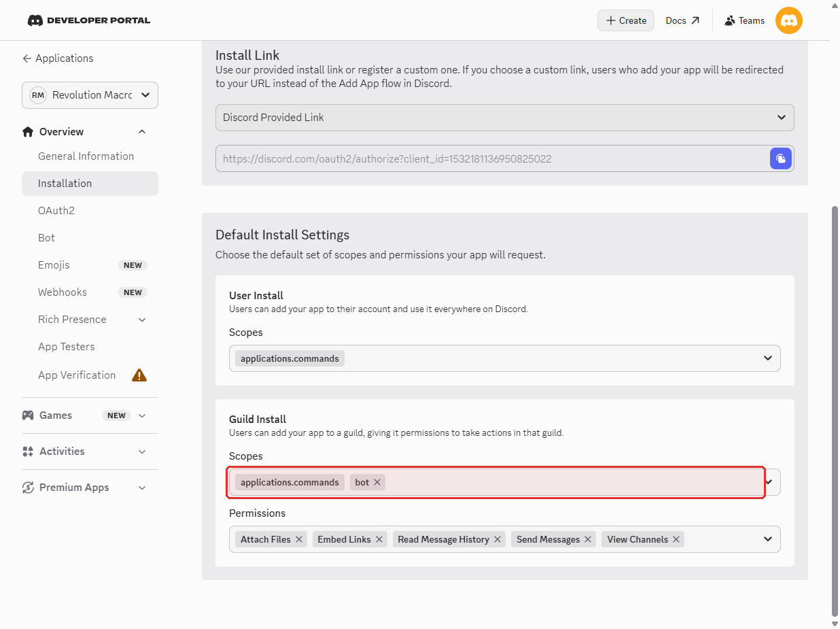Click the User Install heading text

click(256, 296)
